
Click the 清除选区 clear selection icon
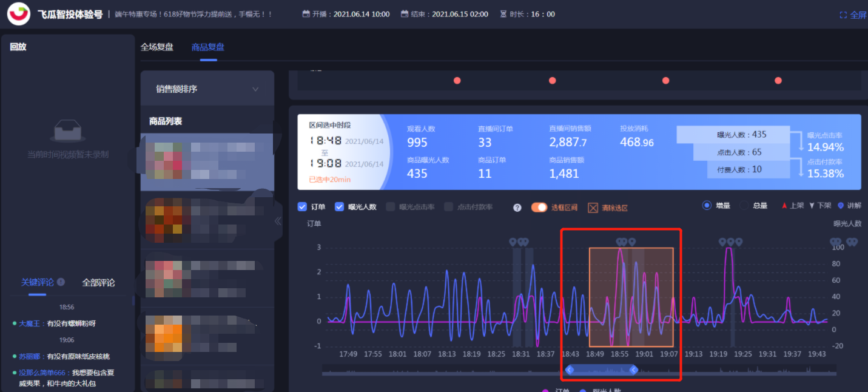click(593, 208)
